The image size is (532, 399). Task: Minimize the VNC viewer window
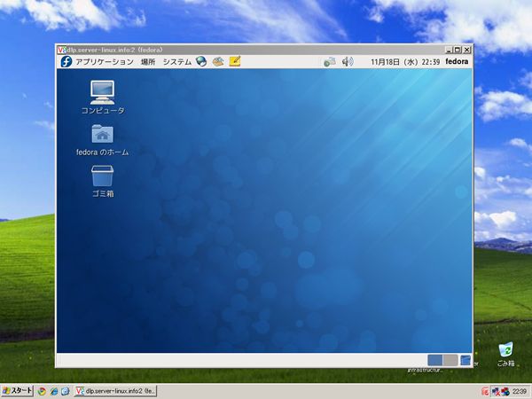tap(449, 50)
